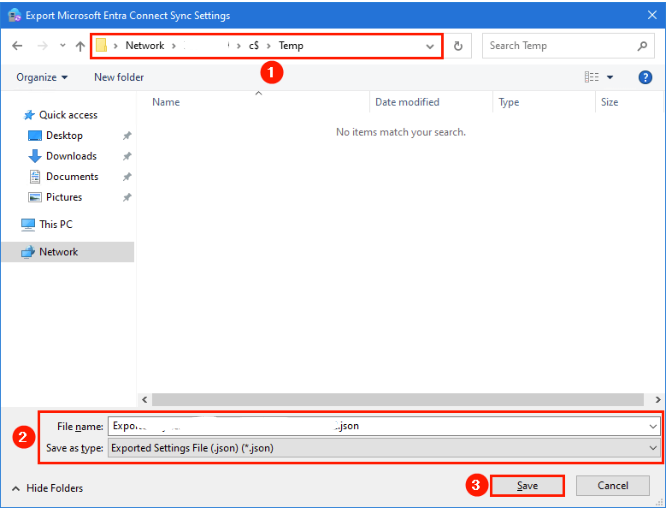Refresh the Temp folder view

[x=458, y=46]
